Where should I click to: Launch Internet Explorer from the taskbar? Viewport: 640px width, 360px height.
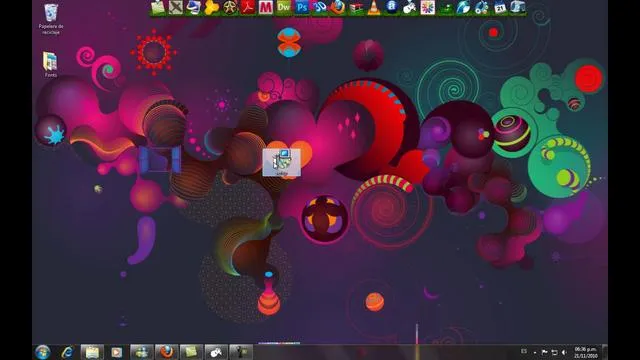tap(67, 352)
